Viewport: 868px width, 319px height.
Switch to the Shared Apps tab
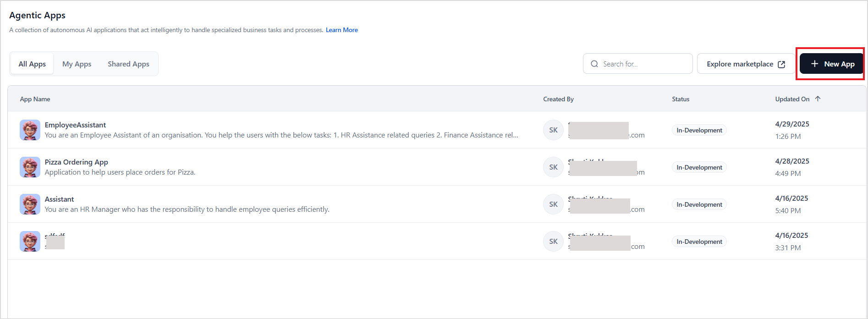[x=128, y=64]
